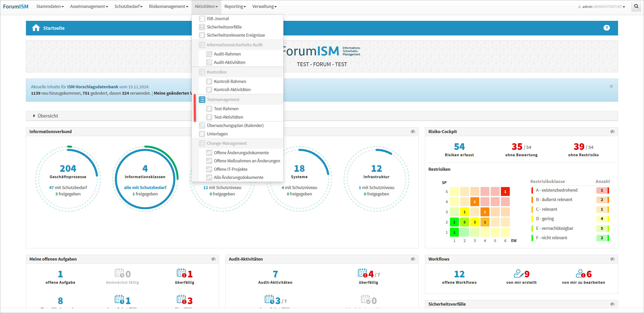
Task: Dismiss the blue notification banner
Action: coord(611,87)
